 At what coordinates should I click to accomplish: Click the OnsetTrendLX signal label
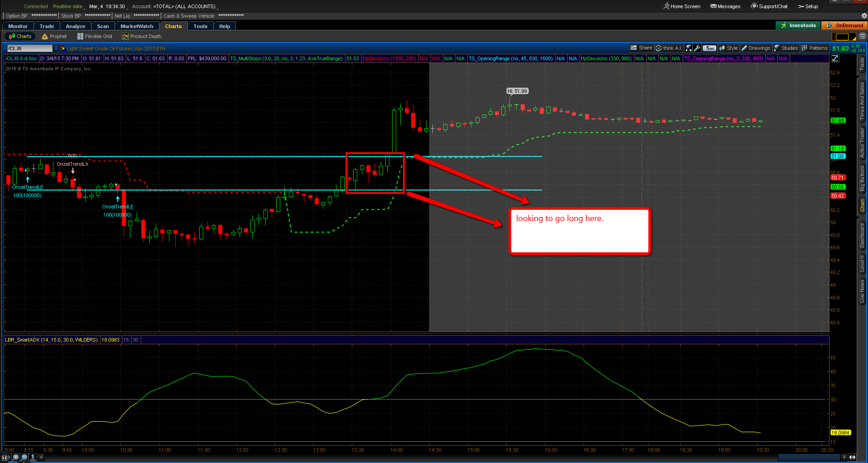[x=72, y=164]
